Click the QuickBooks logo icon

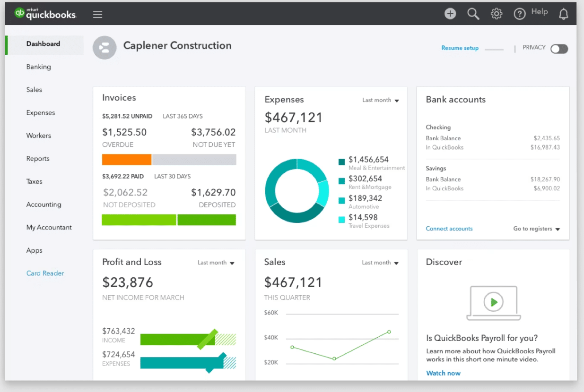coord(19,13)
